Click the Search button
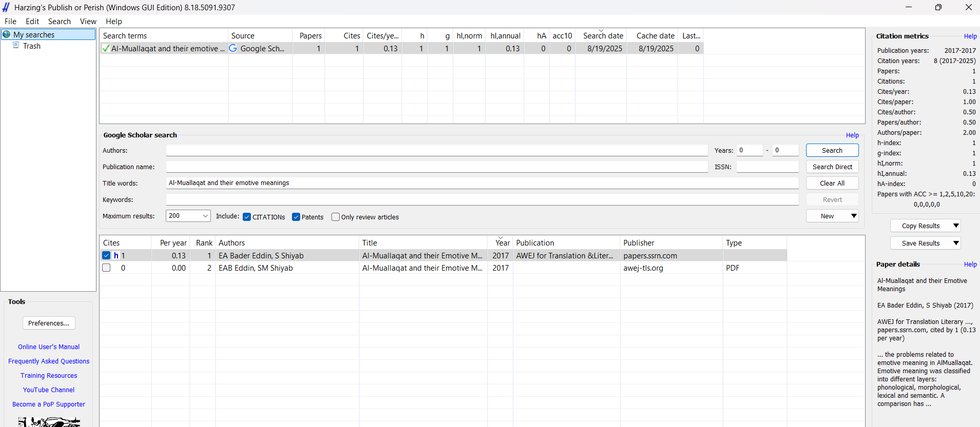 tap(832, 150)
